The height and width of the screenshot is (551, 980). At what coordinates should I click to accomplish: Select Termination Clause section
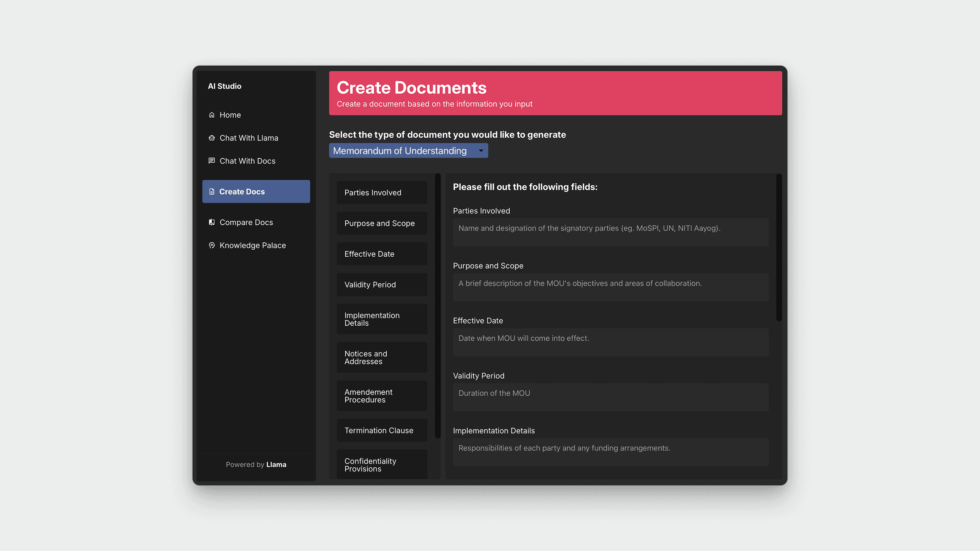381,431
